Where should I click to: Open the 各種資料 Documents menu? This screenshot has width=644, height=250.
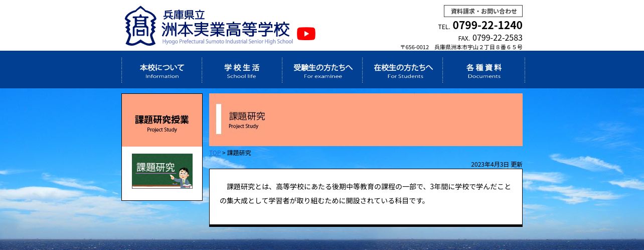(x=484, y=70)
